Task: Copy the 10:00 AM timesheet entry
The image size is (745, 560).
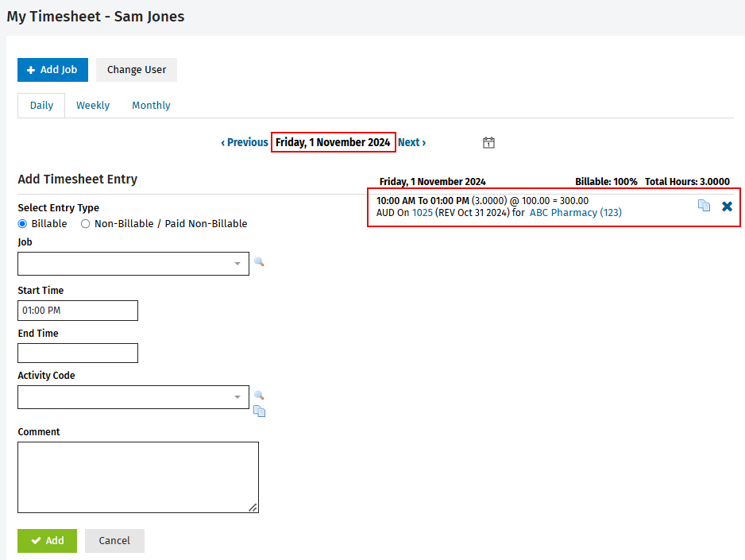Action: coord(704,206)
